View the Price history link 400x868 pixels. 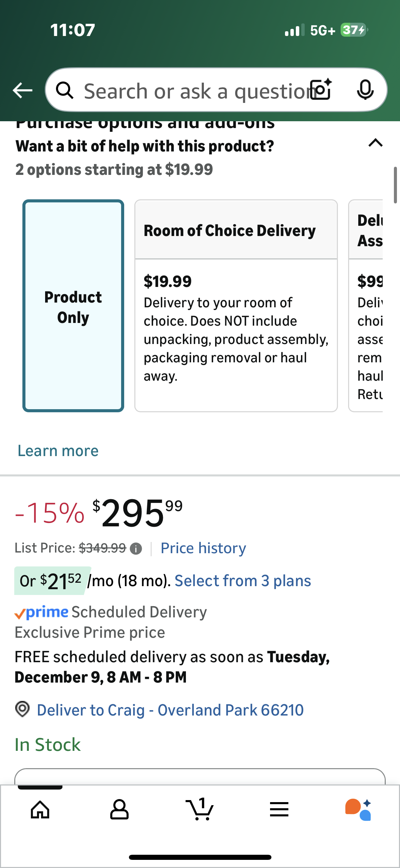point(203,548)
